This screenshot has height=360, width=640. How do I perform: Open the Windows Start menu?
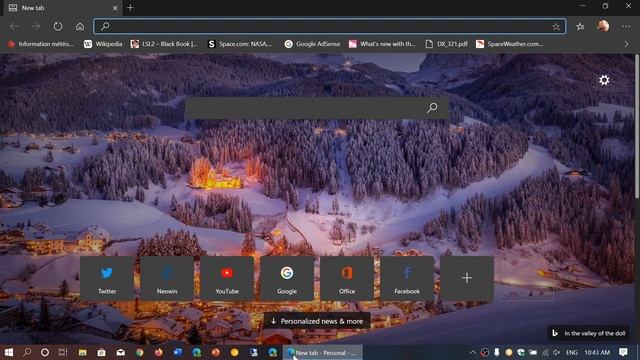(x=9, y=352)
